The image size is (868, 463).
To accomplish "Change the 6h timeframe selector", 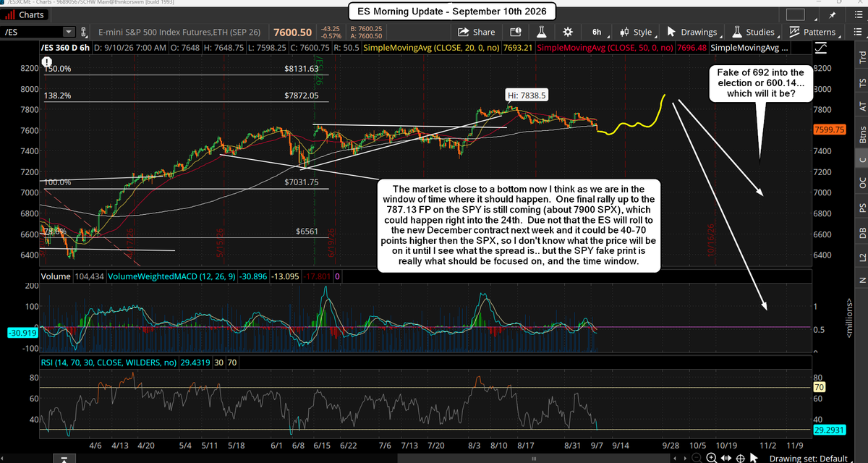I will click(597, 32).
